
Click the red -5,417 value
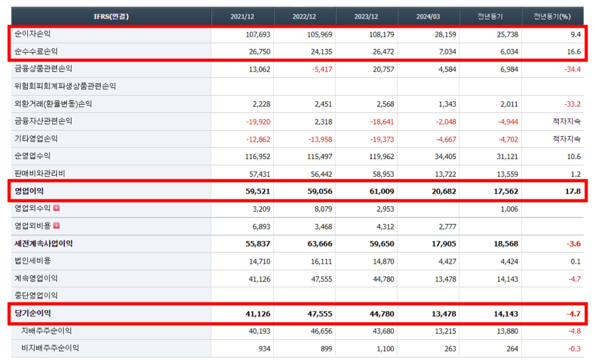coord(321,69)
